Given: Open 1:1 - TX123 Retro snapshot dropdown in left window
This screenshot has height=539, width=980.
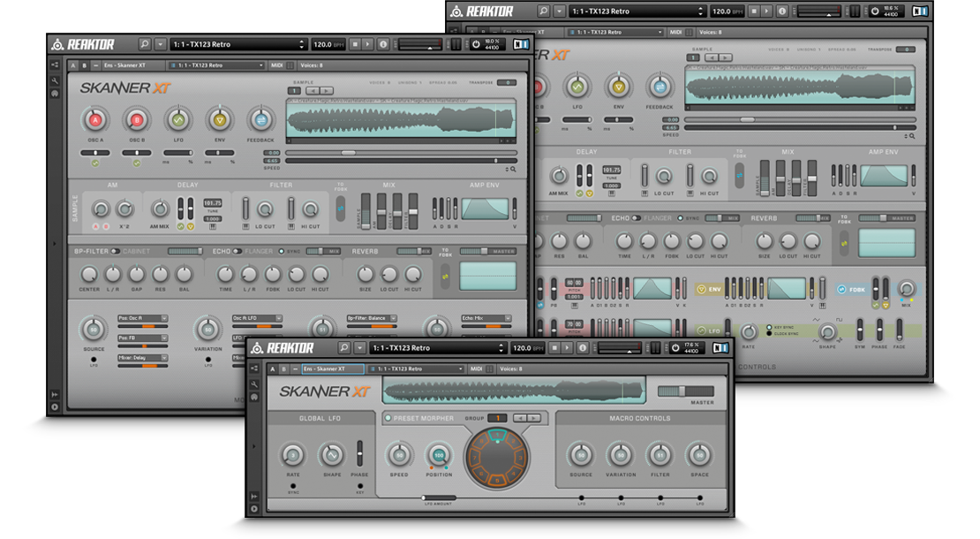Looking at the screenshot, I should pyautogui.click(x=217, y=65).
